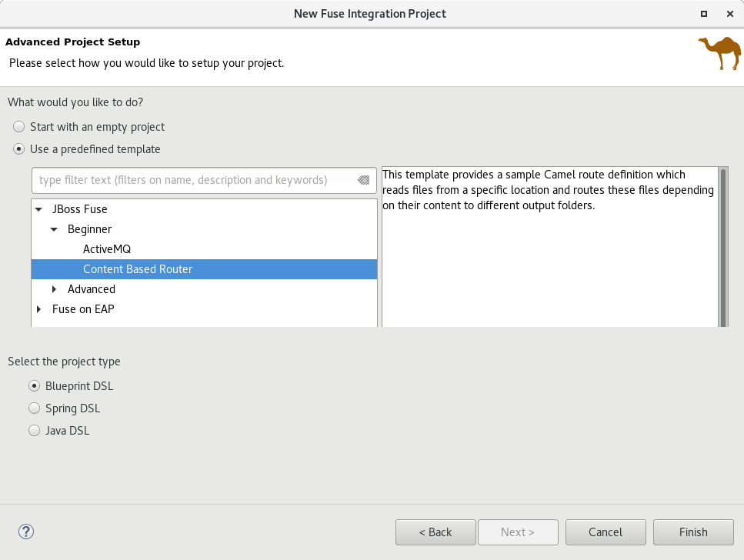Choose Use a predefined template option
This screenshot has height=560, width=744.
[19, 149]
